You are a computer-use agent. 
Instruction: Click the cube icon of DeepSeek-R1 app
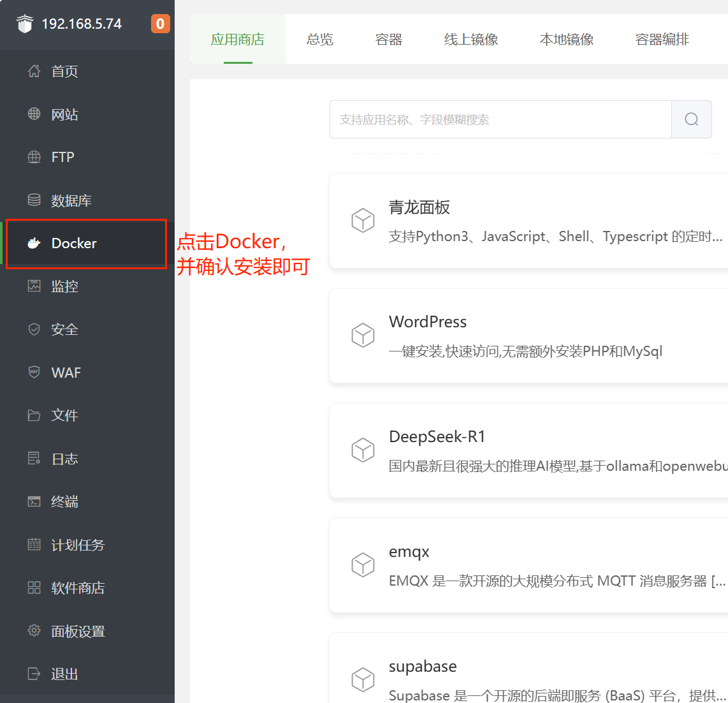363,450
